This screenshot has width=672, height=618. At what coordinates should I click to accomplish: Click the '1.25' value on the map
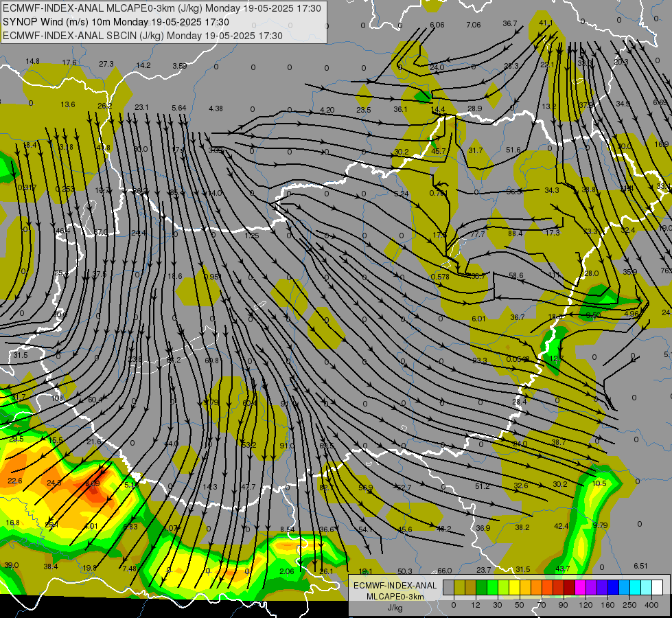point(252,236)
